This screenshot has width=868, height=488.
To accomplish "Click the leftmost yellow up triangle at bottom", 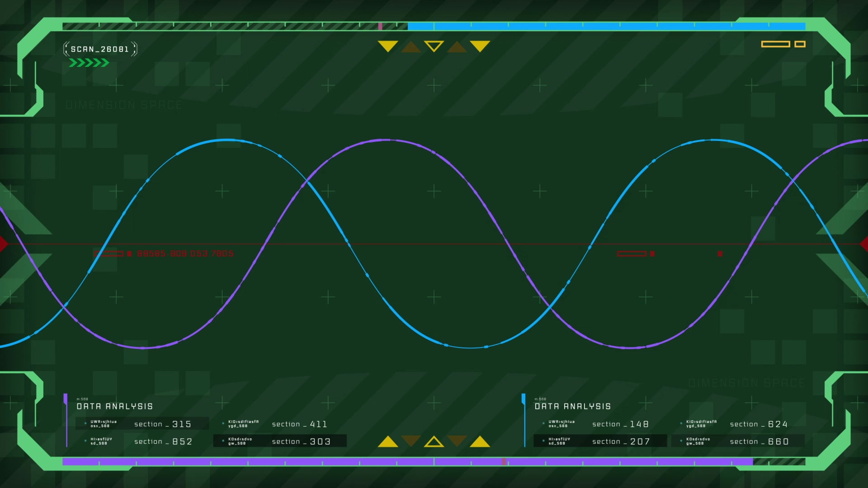I will [x=388, y=442].
